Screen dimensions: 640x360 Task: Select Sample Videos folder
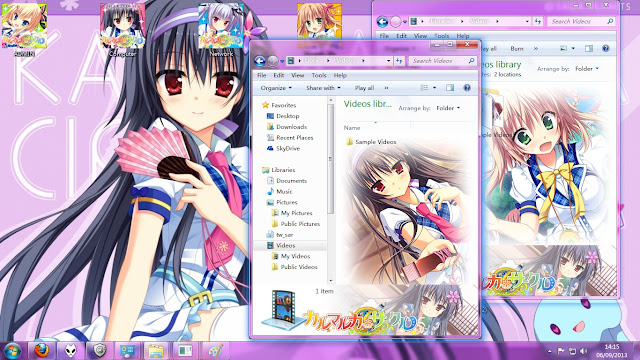(371, 142)
